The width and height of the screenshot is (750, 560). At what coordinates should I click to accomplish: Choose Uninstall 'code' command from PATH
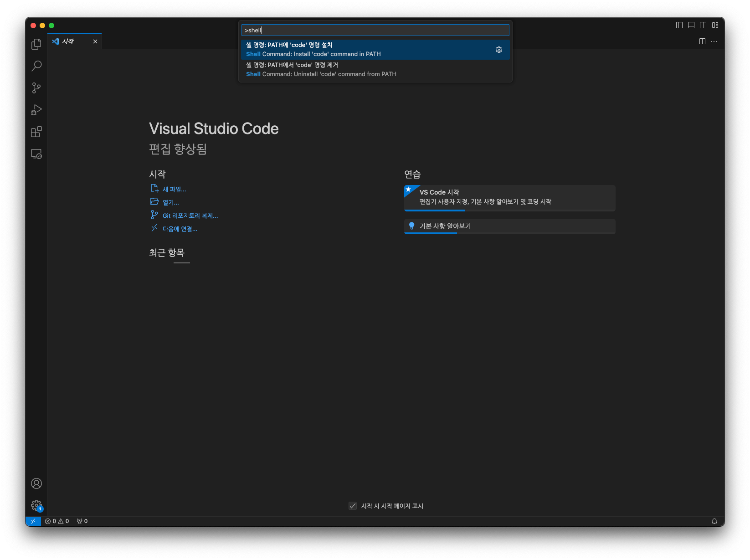point(375,70)
